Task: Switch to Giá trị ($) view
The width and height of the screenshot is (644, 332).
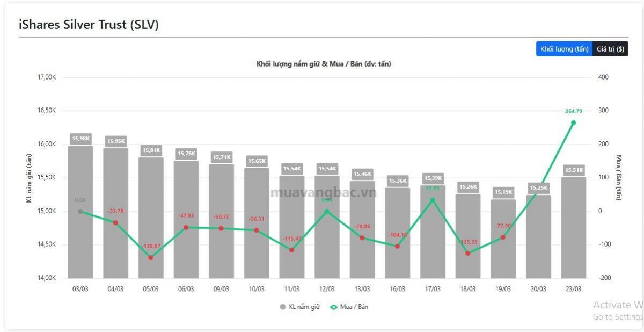Action: pos(610,49)
